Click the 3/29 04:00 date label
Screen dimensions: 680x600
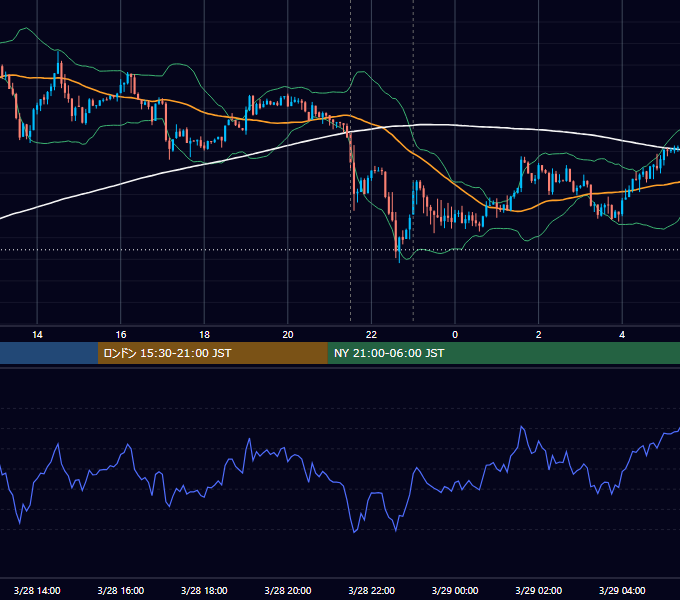coord(622,590)
